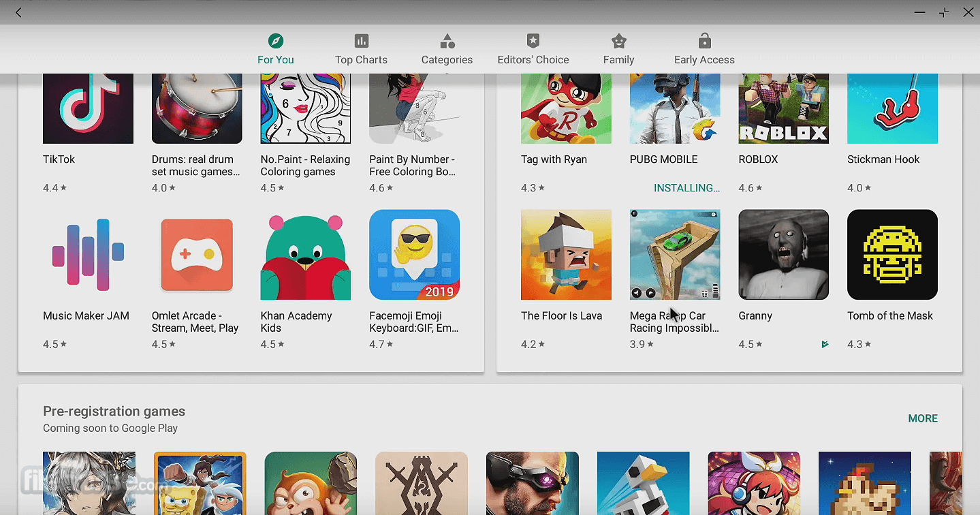Screen dimensions: 980x515
Task: Open the crossed-swords emblem game thumbnail
Action: [422, 483]
